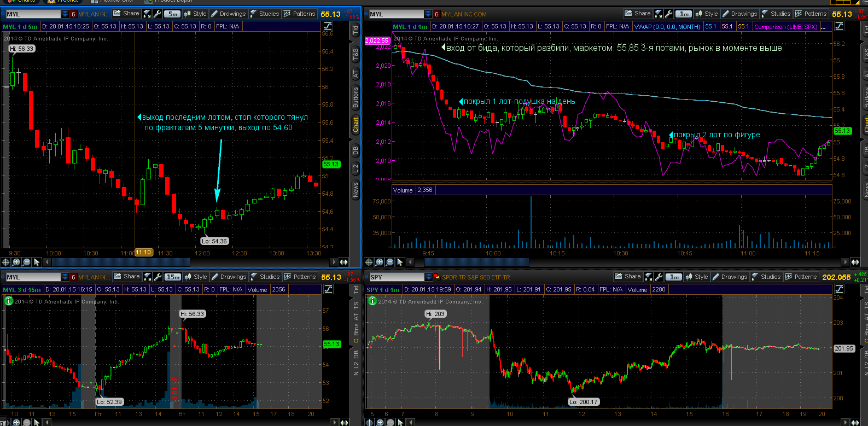
Task: Click red link number 6 in 5m chart
Action: point(73,14)
